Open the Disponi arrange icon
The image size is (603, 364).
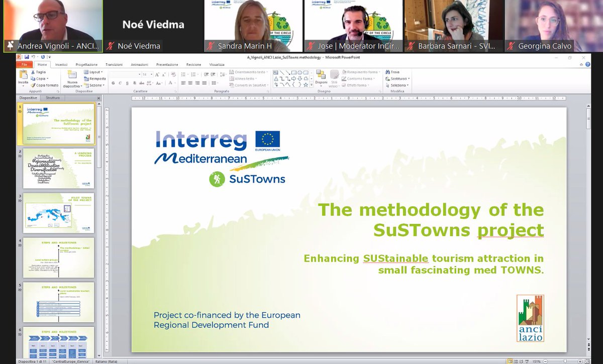[321, 74]
